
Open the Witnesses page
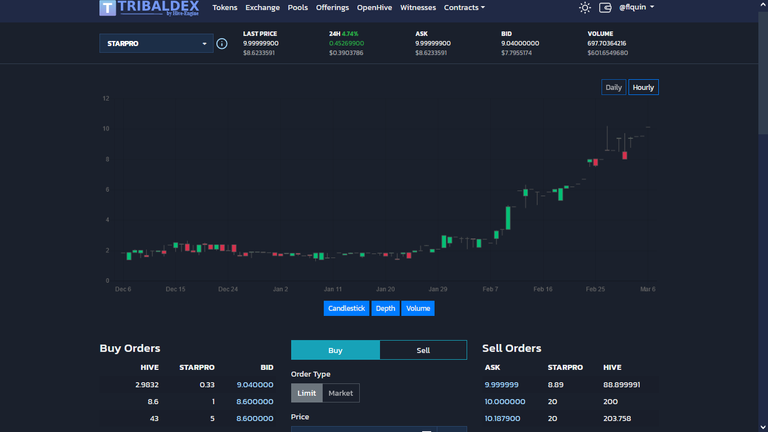418,7
